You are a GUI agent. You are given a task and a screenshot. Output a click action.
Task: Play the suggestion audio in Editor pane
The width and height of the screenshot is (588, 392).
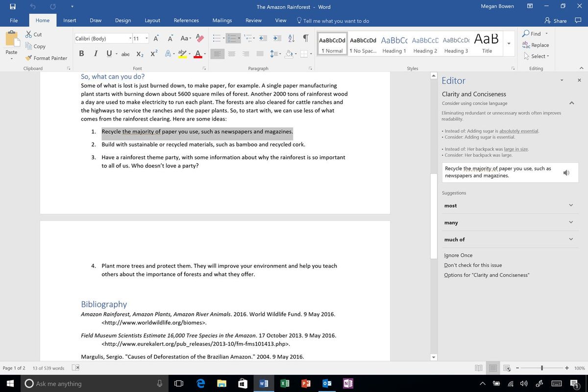coord(566,172)
